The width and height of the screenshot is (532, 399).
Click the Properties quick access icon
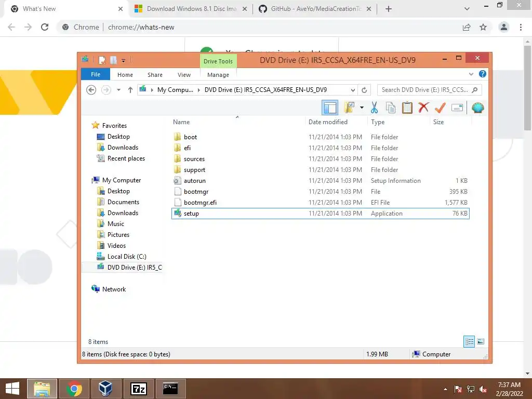coord(102,60)
